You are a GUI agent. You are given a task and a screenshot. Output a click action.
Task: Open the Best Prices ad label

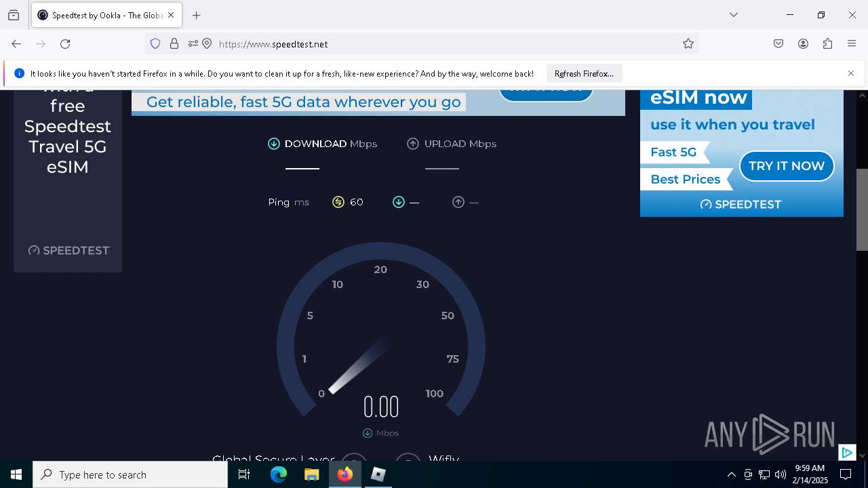tap(686, 180)
